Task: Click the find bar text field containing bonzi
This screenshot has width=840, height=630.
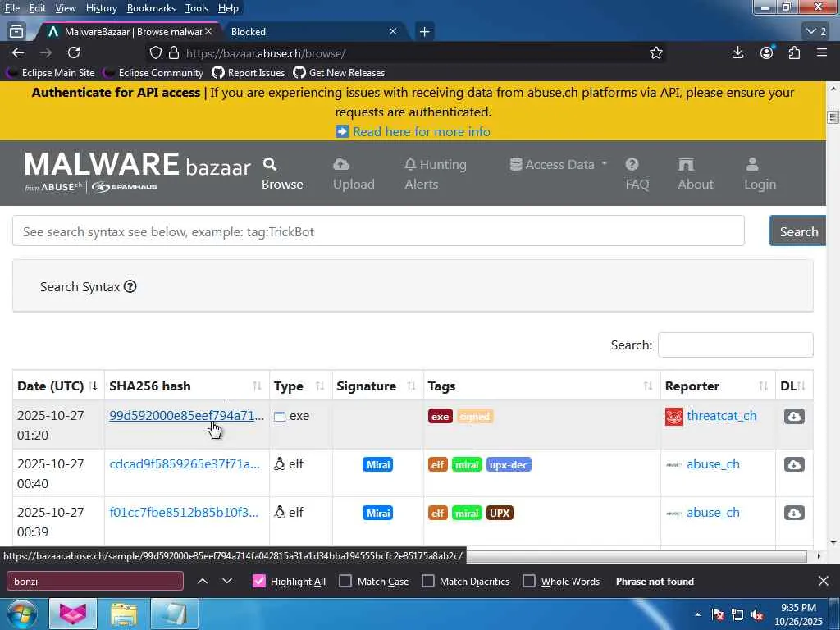Action: [95, 581]
